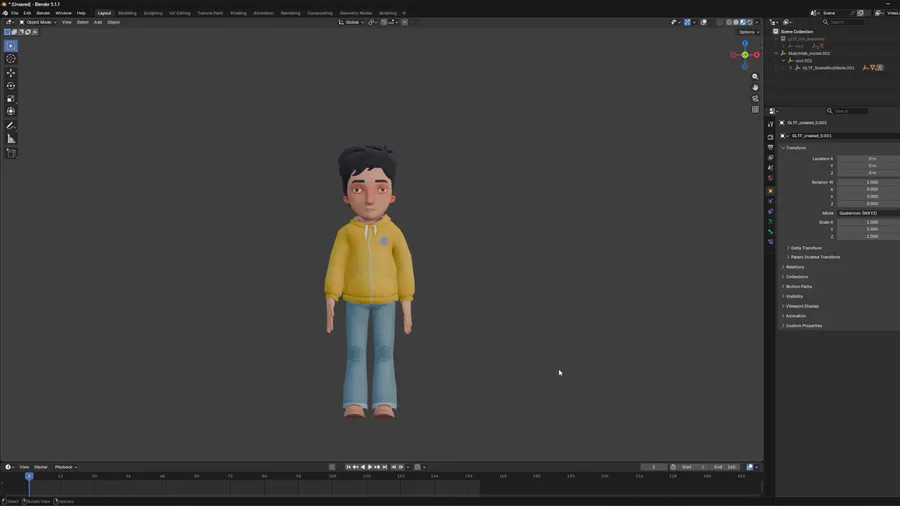The height and width of the screenshot is (506, 900).
Task: Select the Add Cube tool
Action: tap(11, 153)
